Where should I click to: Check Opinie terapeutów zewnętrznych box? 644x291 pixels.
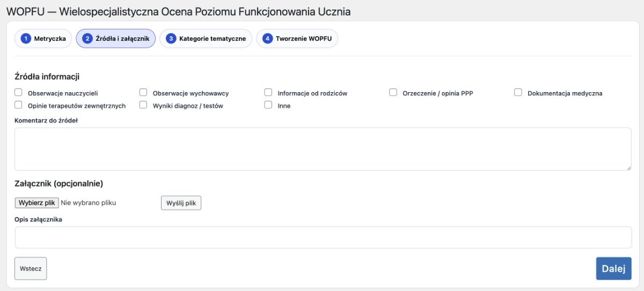[x=18, y=106]
